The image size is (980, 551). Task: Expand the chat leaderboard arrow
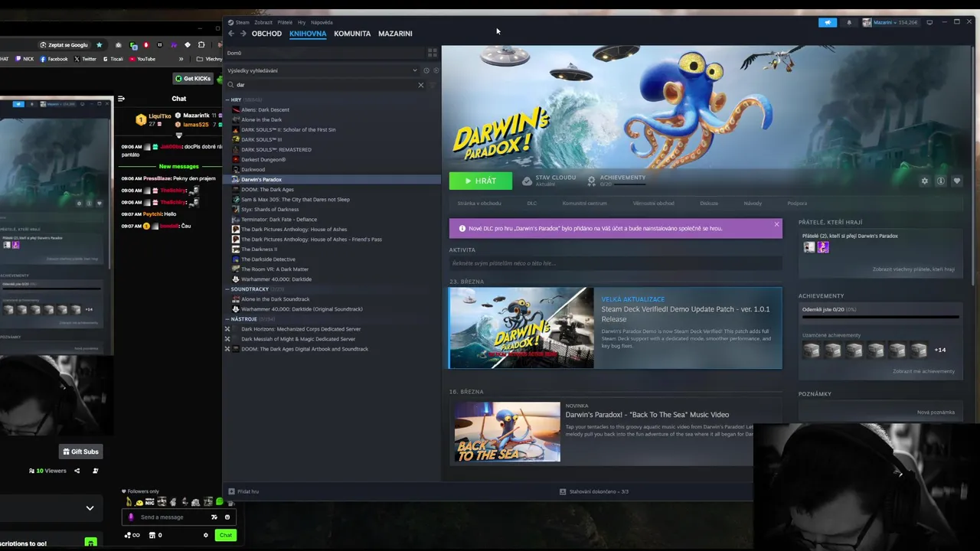(179, 135)
